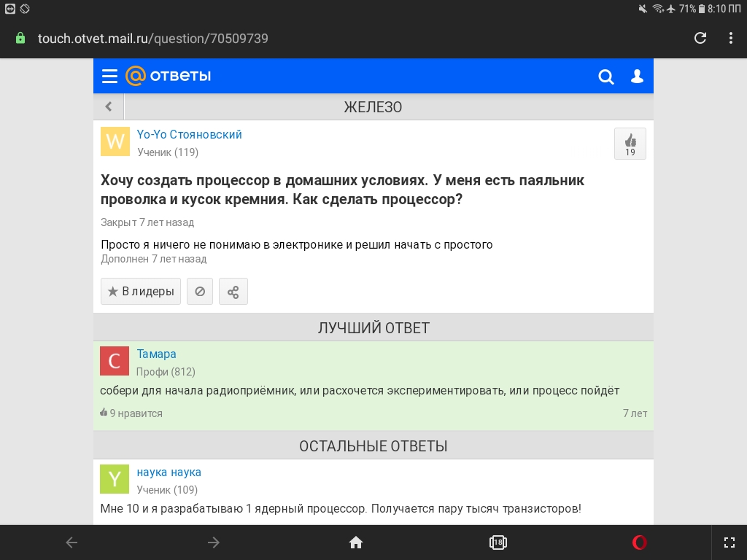747x560 pixels.
Task: Open the tabs switcher showing 18 tabs
Action: click(x=498, y=542)
